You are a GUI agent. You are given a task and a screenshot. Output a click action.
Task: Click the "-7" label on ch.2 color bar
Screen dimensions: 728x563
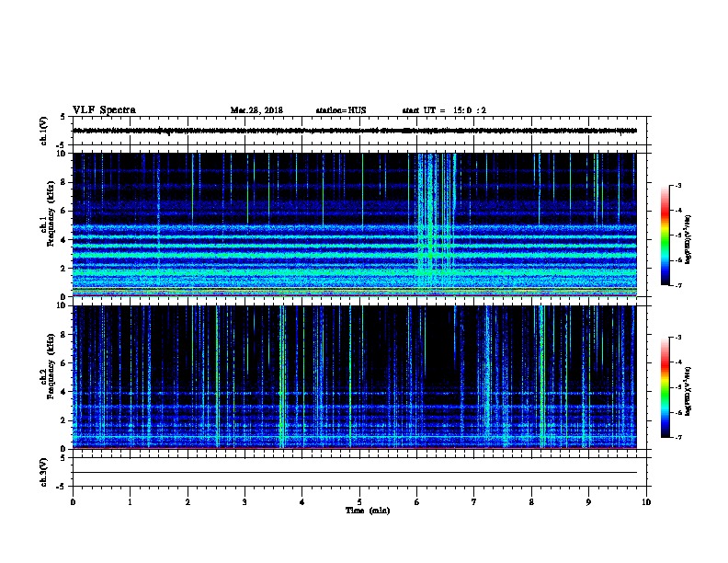[677, 437]
